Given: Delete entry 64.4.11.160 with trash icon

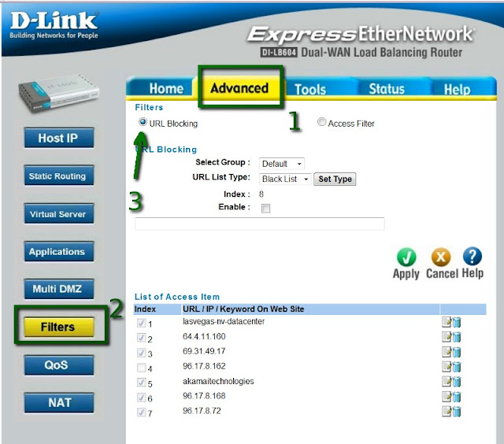Looking at the screenshot, I should tap(457, 337).
